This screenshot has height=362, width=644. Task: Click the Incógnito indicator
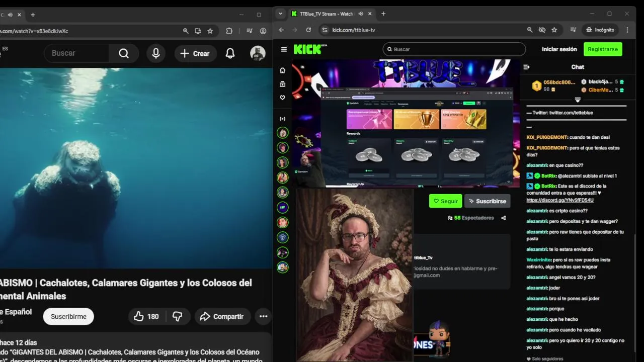click(x=600, y=30)
